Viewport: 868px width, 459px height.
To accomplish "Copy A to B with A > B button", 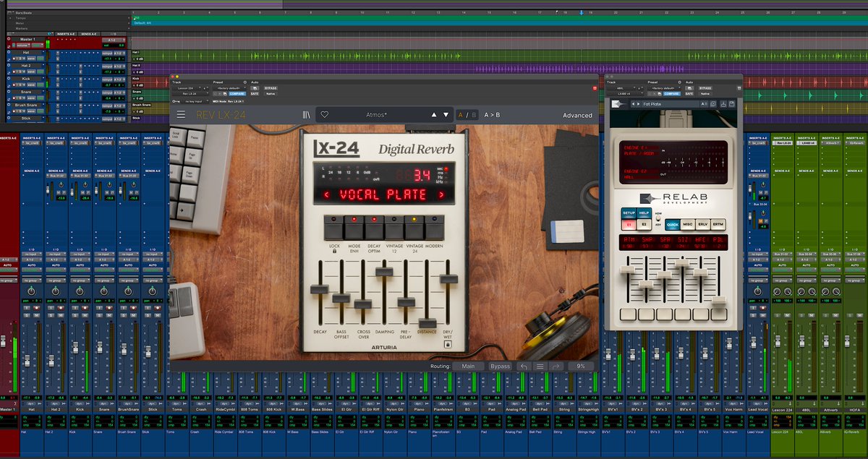I will tap(492, 115).
